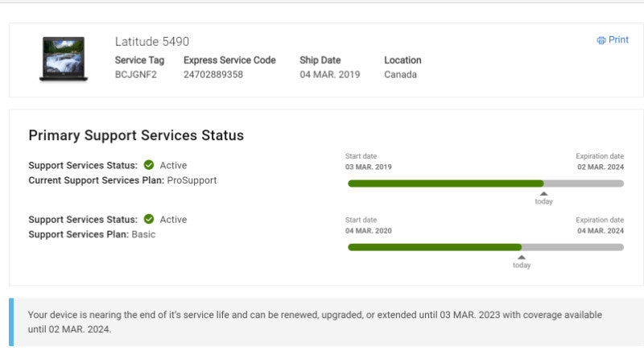Click the Basic plan warranty progress bar
Image resolution: width=644 pixels, height=355 pixels.
[486, 247]
